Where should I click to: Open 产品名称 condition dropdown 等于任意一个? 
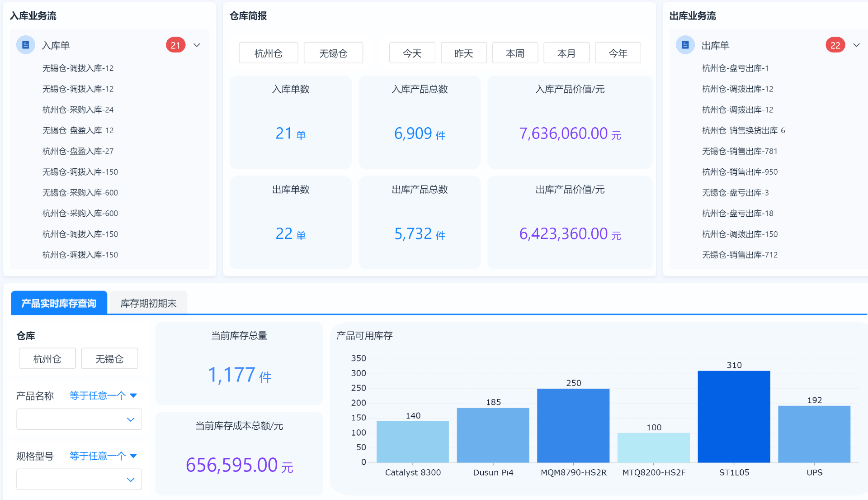click(103, 395)
